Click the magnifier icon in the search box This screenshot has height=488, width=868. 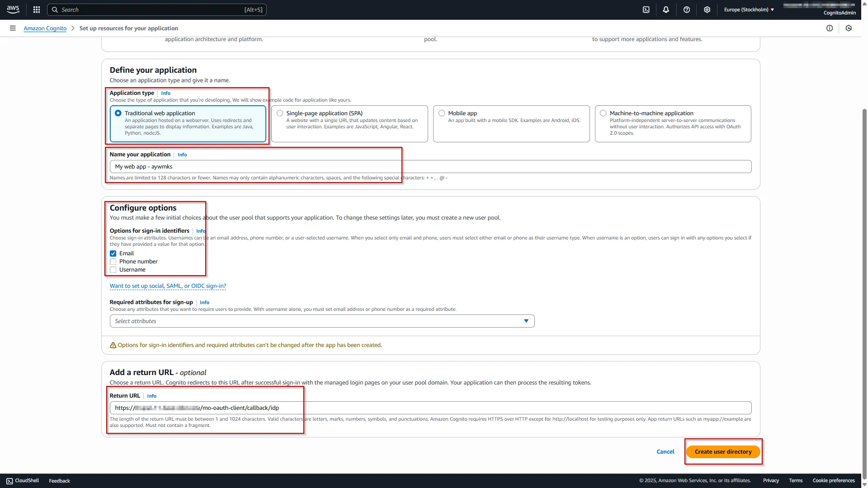coord(55,9)
